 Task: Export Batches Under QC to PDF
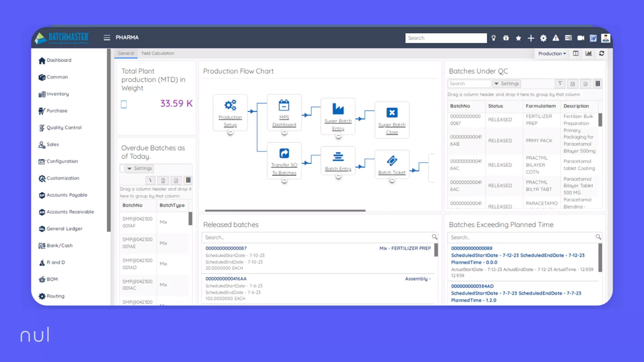point(585,84)
